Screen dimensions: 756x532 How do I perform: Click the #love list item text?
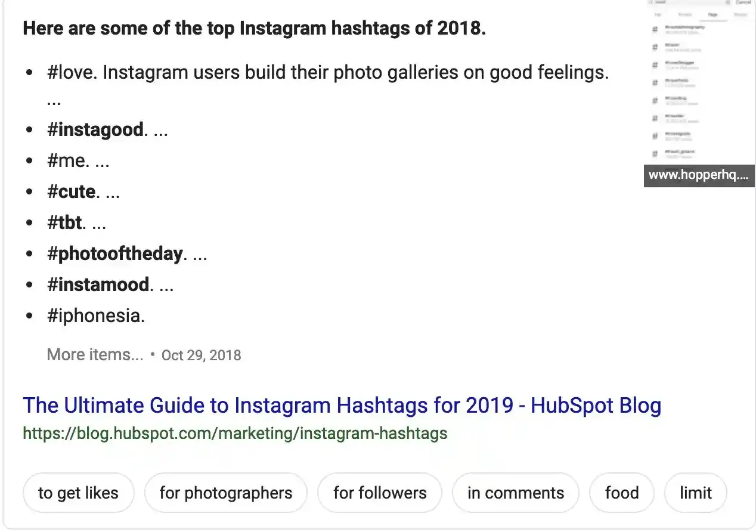[328, 73]
